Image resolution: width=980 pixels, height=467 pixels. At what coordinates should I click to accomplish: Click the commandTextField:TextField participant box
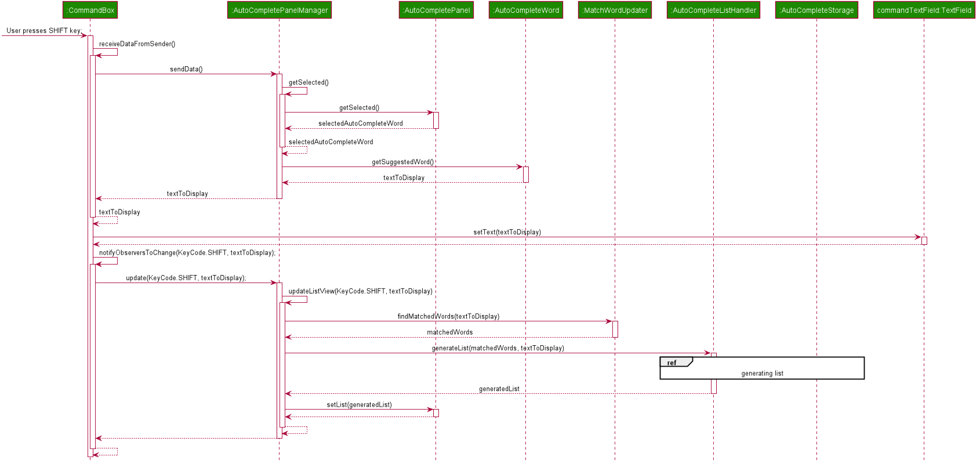coord(924,10)
